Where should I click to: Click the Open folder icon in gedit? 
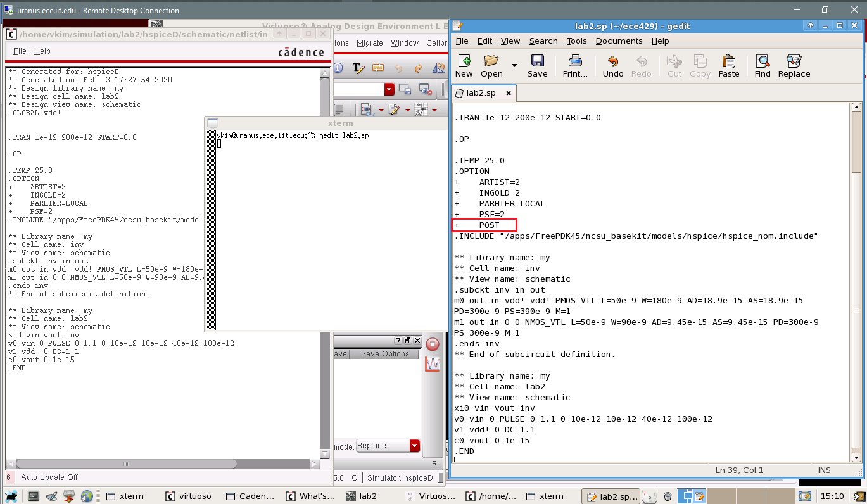coord(491,66)
